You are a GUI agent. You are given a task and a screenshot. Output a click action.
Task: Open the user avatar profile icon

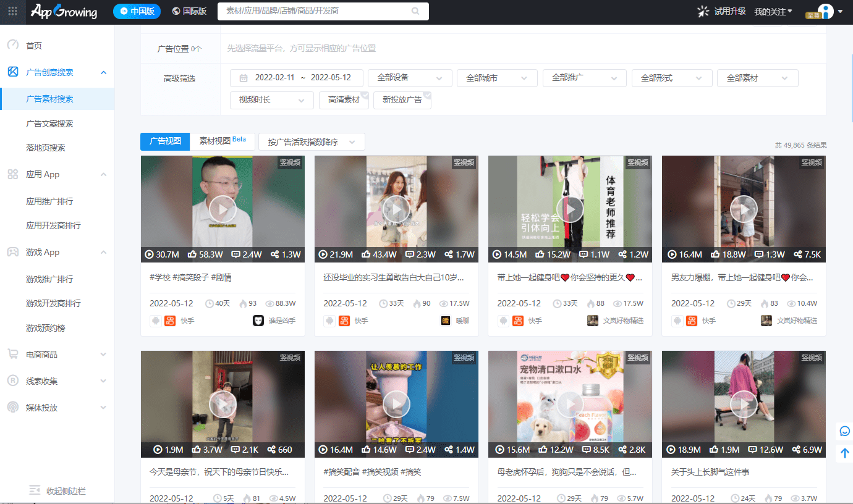[826, 11]
